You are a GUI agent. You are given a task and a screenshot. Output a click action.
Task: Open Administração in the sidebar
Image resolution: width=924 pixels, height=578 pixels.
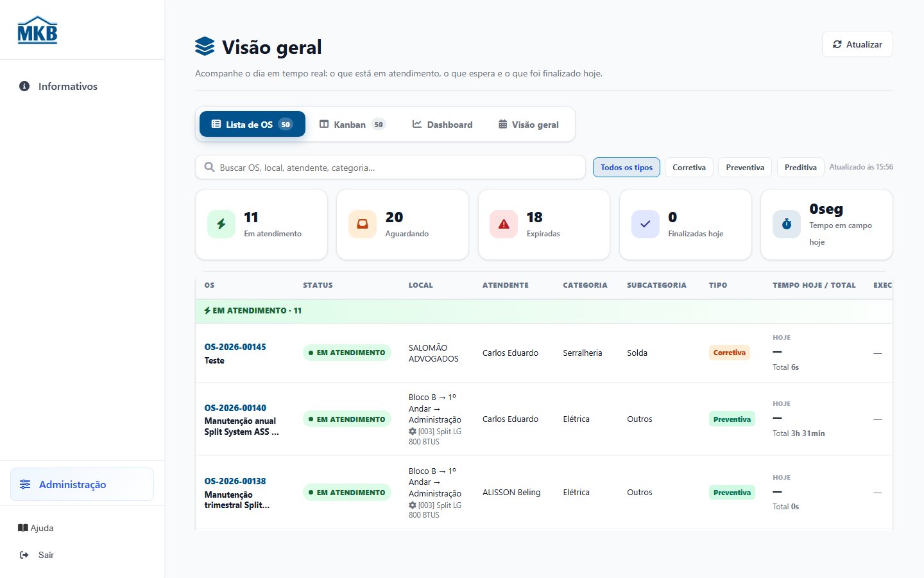coord(82,484)
